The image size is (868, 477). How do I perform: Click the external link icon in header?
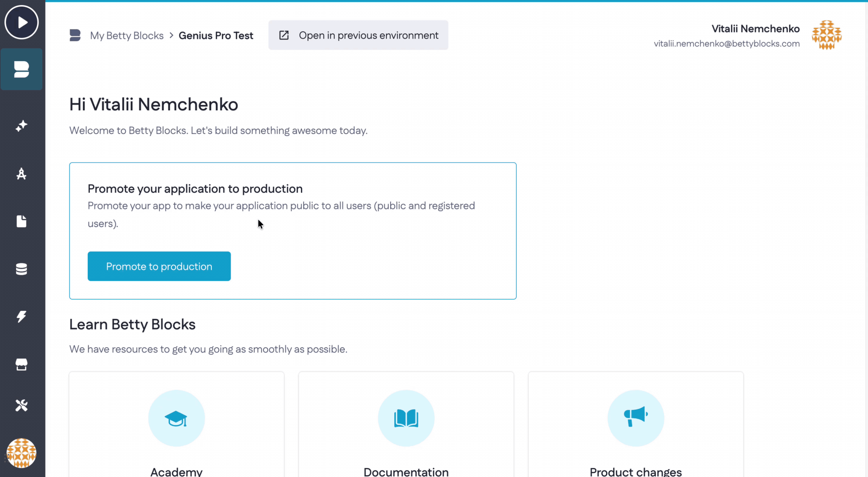click(284, 35)
